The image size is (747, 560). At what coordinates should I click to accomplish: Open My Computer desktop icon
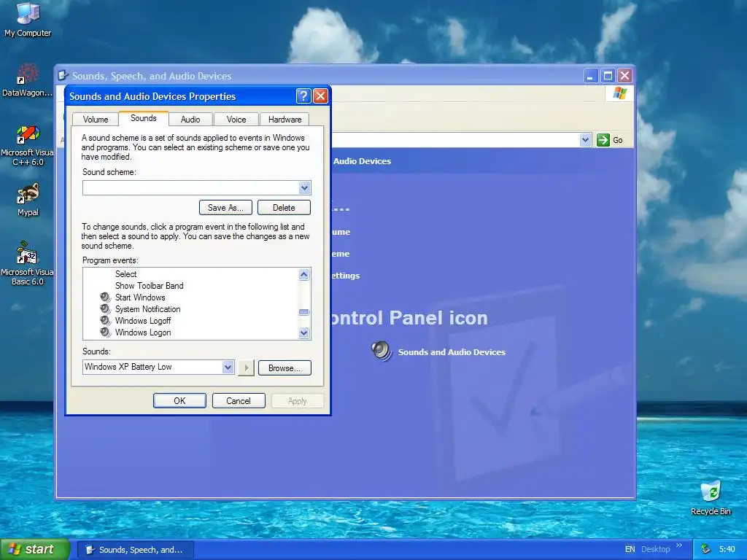tap(28, 20)
